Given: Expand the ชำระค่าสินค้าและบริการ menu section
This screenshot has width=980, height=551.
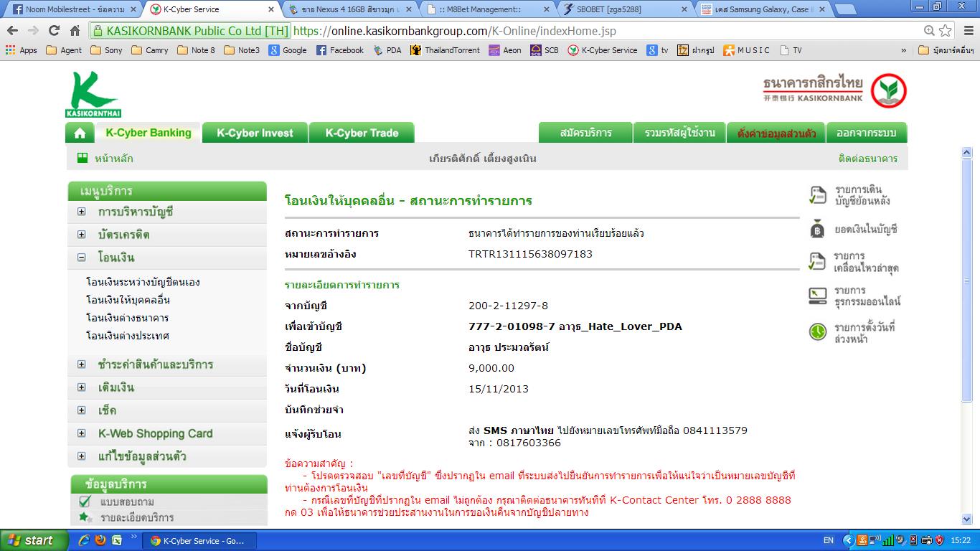Looking at the screenshot, I should pos(82,364).
